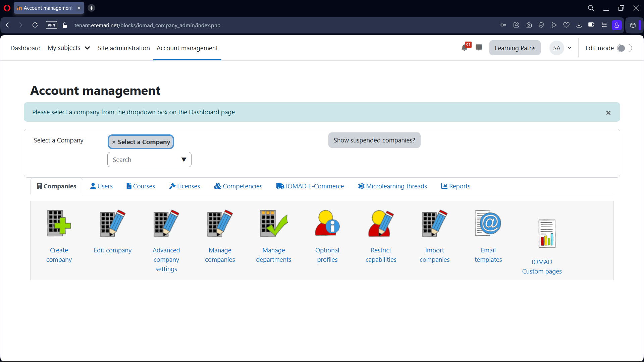Screen dimensions: 644x362
Task: Open the Microlearning threads tab
Action: [x=392, y=186]
